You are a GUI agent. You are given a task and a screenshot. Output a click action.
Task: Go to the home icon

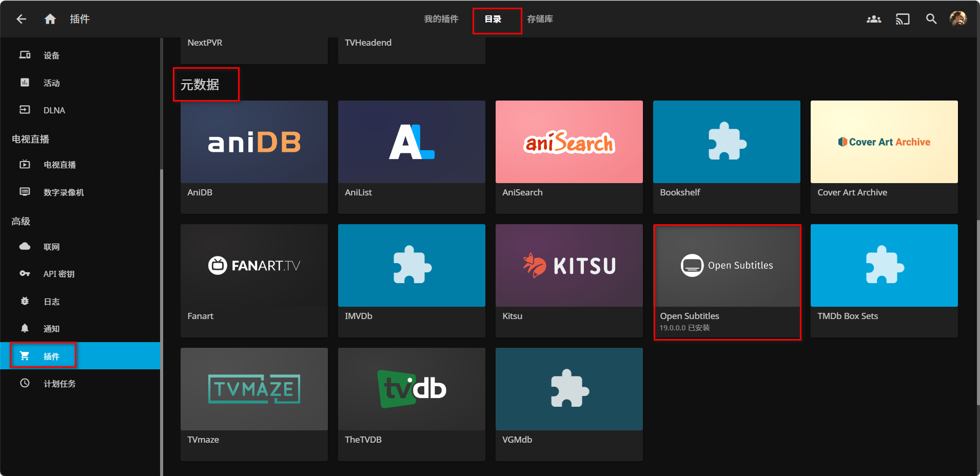pyautogui.click(x=50, y=19)
